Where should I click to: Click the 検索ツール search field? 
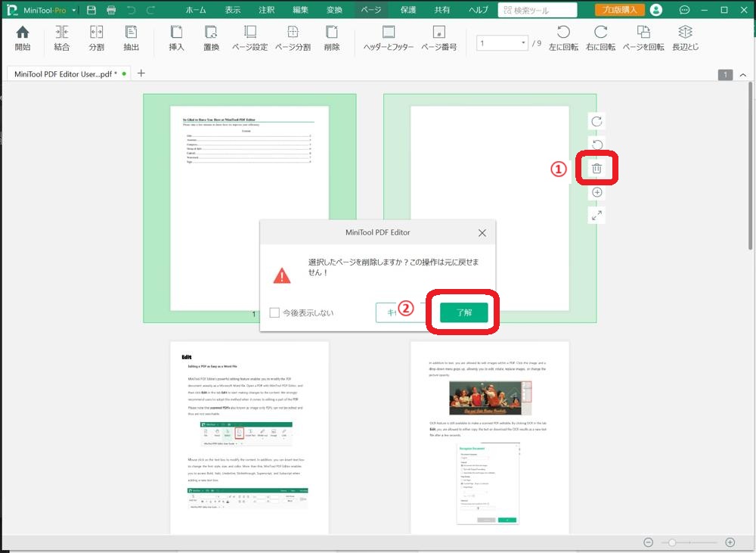537,10
